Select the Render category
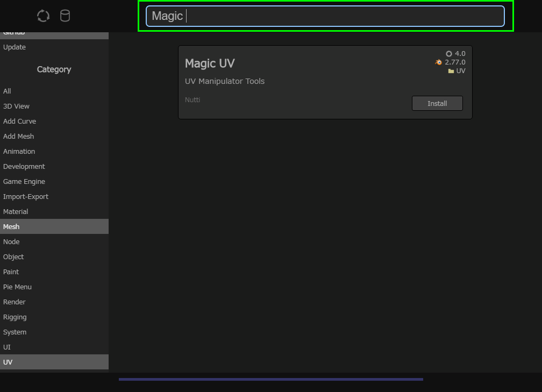The height and width of the screenshot is (392, 542). coord(54,302)
